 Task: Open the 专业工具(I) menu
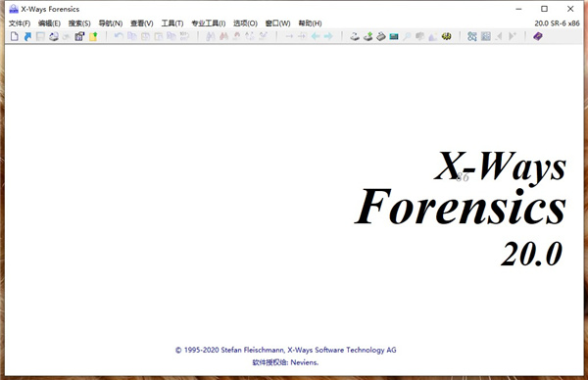coord(209,24)
